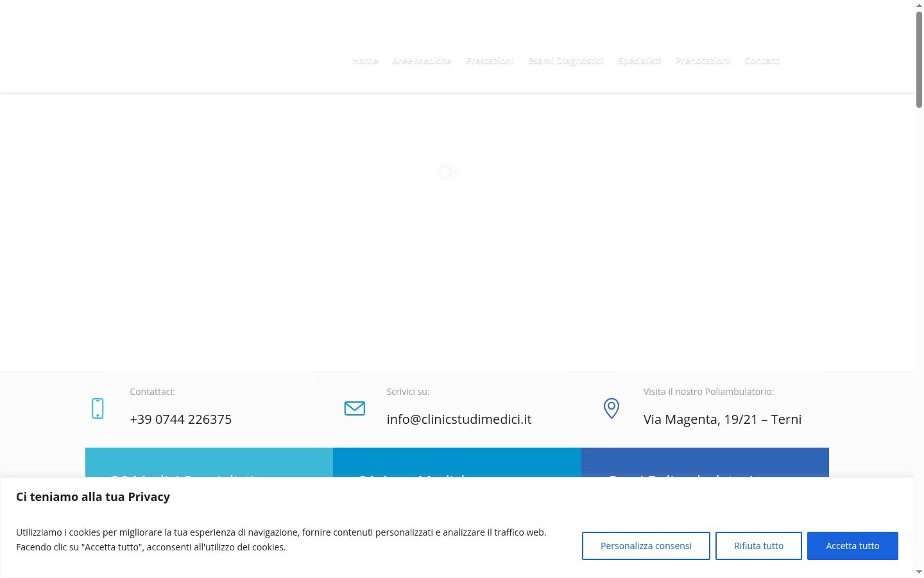The width and height of the screenshot is (924, 578).
Task: Reject cookies with Rifiuta tutto
Action: click(759, 546)
